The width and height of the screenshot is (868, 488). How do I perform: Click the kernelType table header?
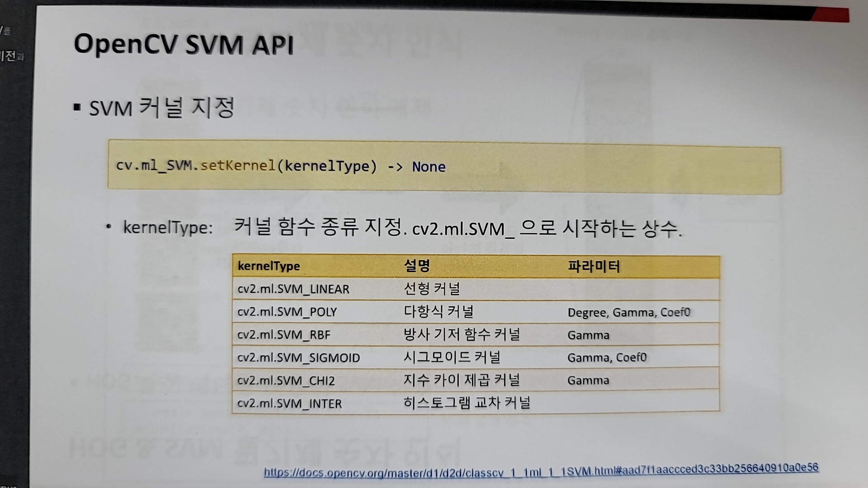269,266
